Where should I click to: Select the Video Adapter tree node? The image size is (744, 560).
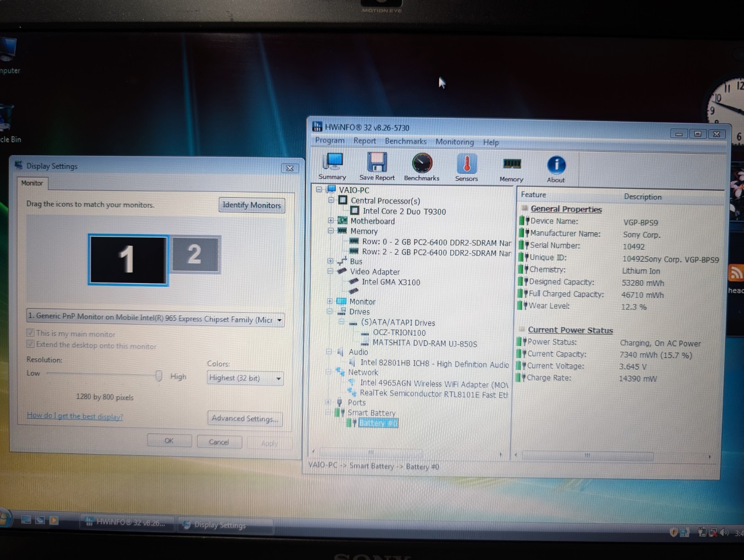(375, 272)
